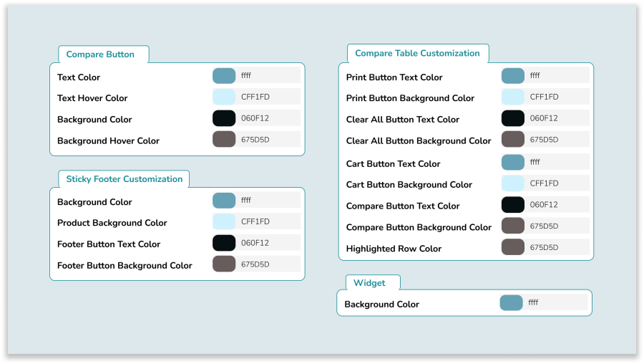
Task: Click Widget Background Color swatch
Action: 511,303
